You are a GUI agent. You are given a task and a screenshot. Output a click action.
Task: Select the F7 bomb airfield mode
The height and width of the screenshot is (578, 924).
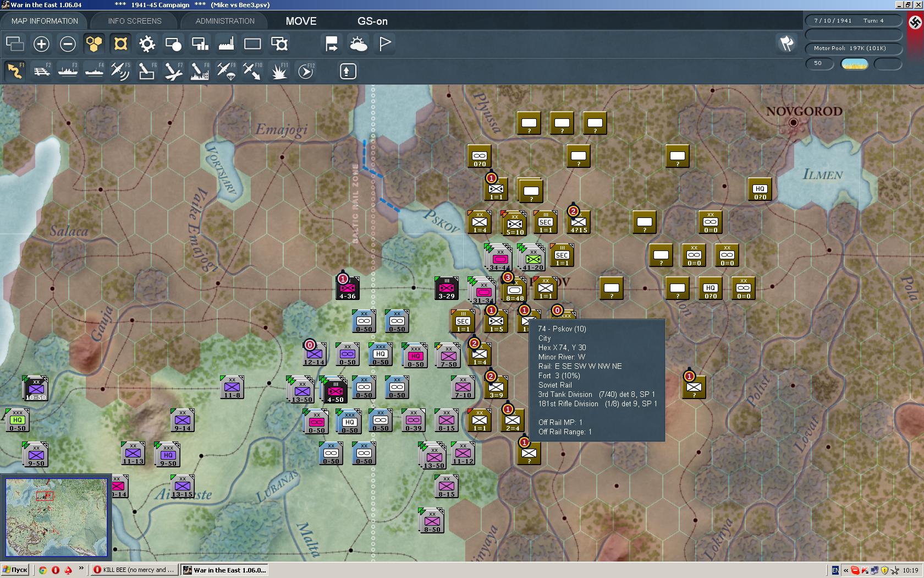pos(173,71)
